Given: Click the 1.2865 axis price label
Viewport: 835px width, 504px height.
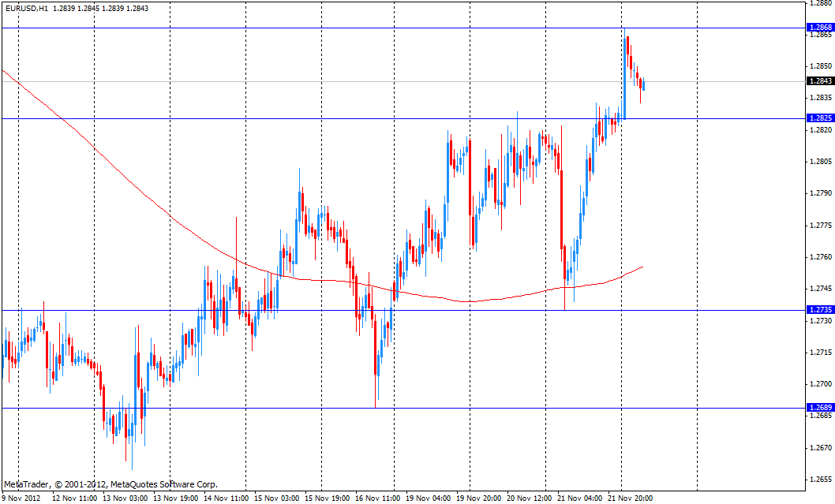Looking at the screenshot, I should (821, 35).
